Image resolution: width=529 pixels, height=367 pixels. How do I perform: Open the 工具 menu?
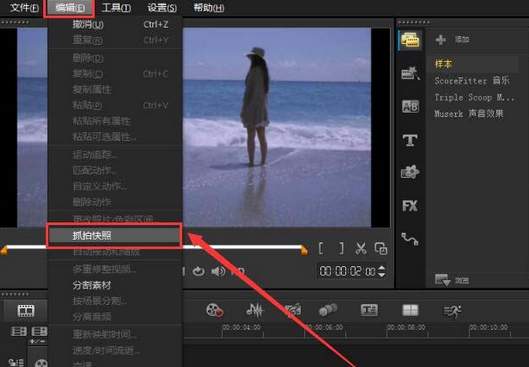(x=116, y=8)
